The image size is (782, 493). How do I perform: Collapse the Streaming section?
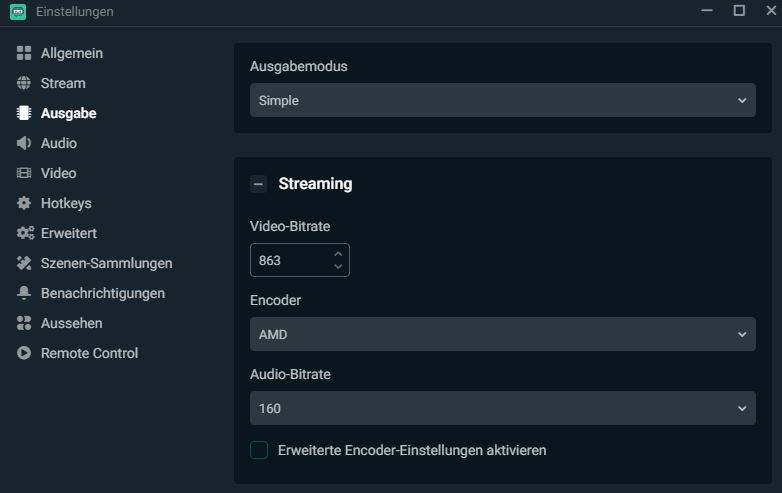pos(258,184)
